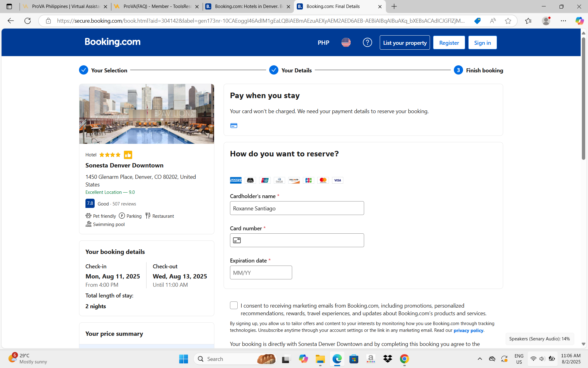Open the customer service help icon
Viewport: 588px width, 368px height.
pos(367,42)
